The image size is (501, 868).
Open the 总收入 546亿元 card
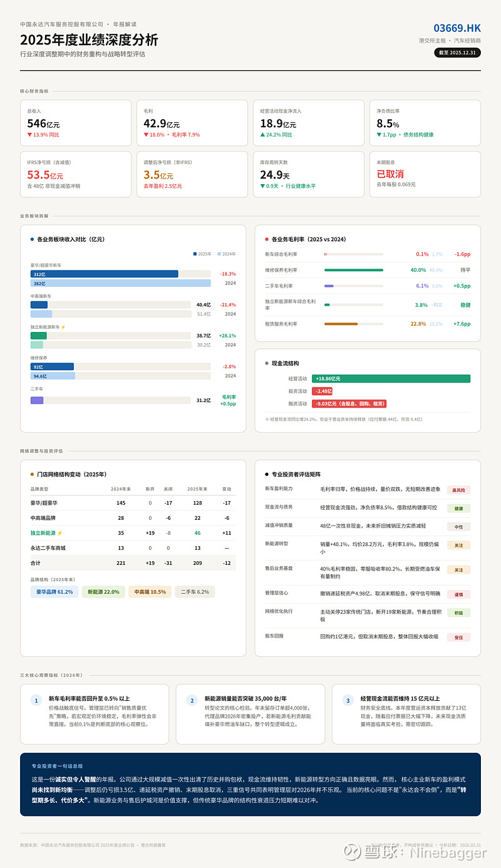pyautogui.click(x=76, y=123)
